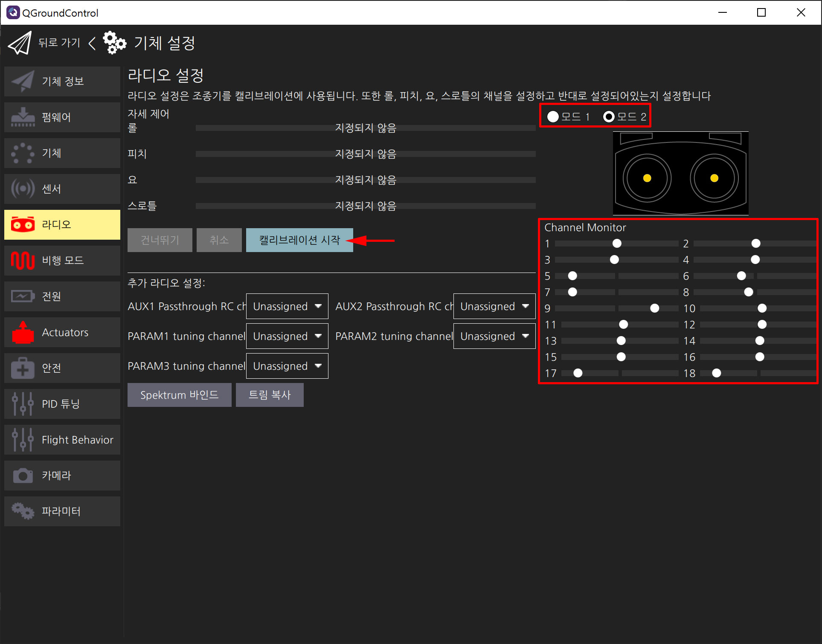Switch to the PID 튜닝 tab
Screen dimensions: 822x644
[x=62, y=404]
